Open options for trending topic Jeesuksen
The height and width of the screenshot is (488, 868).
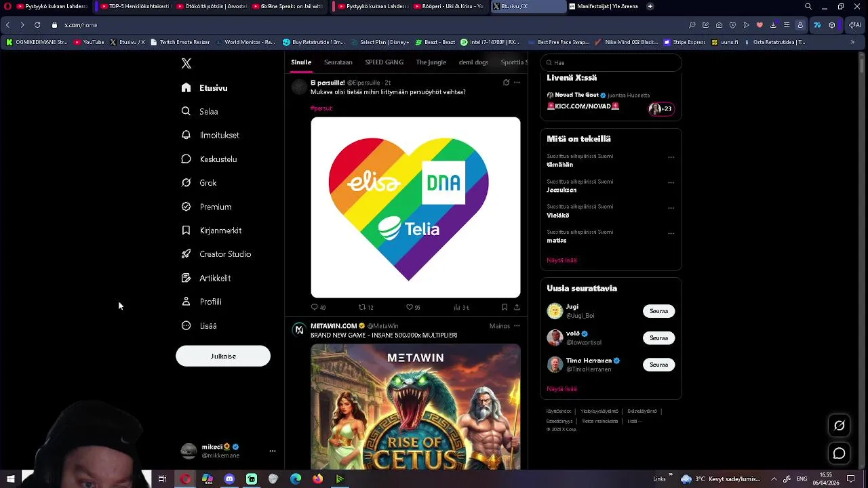click(x=671, y=182)
